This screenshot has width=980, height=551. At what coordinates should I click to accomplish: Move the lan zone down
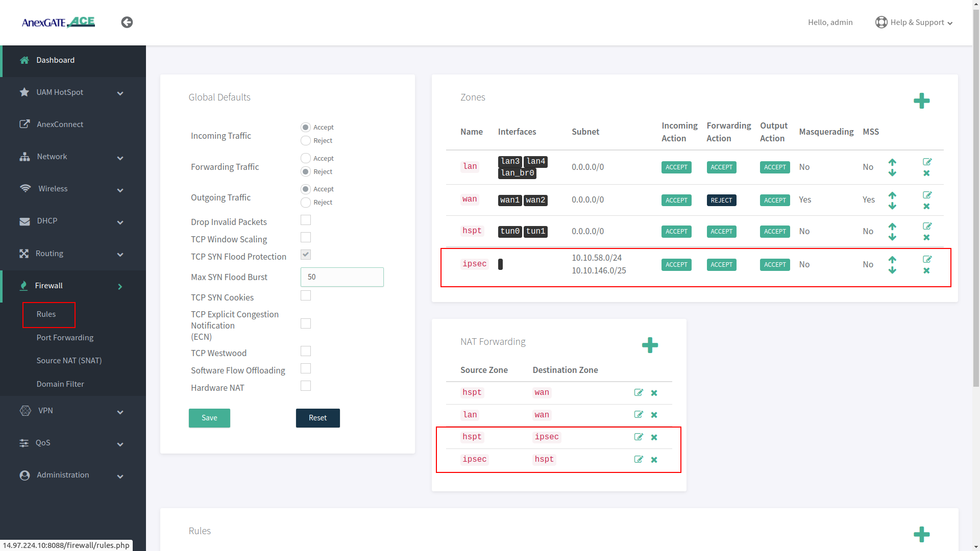pos(892,173)
